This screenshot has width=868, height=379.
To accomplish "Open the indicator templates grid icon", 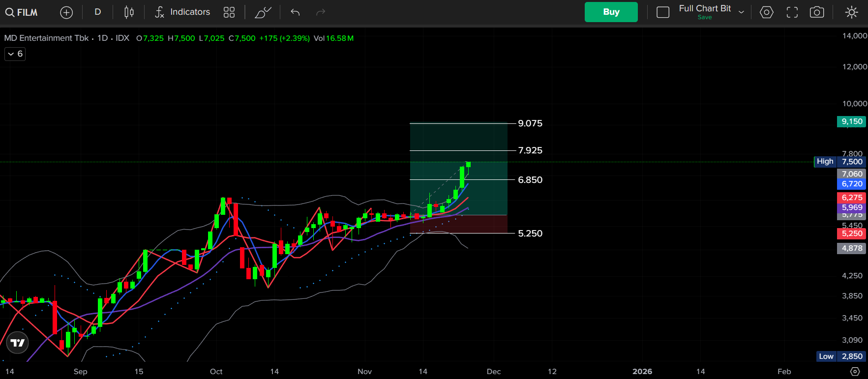I will click(229, 12).
